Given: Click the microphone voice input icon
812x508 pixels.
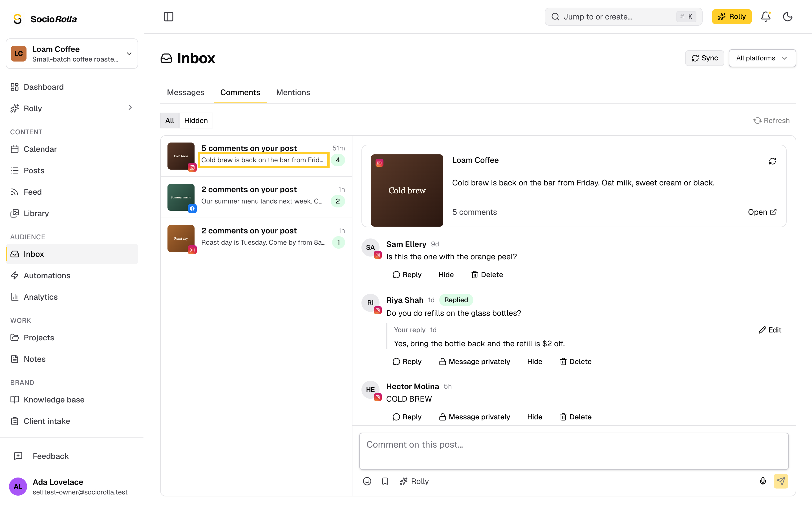Looking at the screenshot, I should click(x=763, y=481).
